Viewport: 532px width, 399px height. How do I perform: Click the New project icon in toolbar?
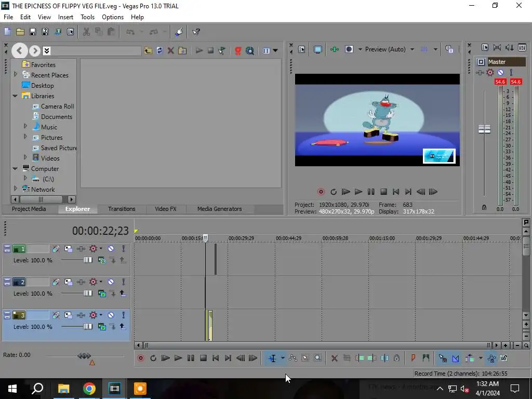click(7, 32)
